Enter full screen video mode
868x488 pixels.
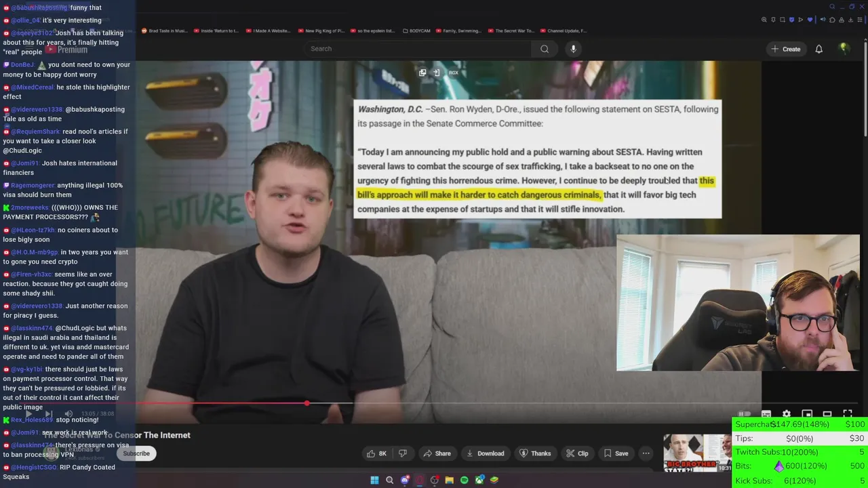tap(848, 414)
